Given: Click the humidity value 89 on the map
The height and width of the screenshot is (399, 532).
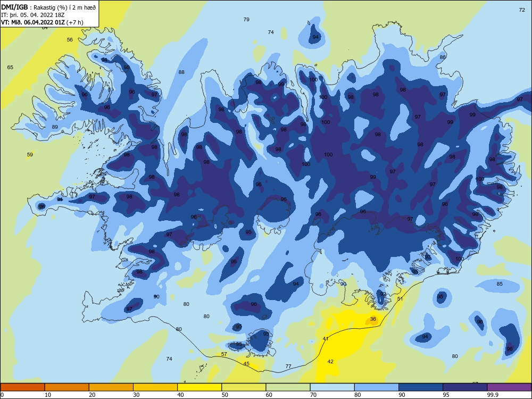Looking at the screenshot, I should coord(55,127).
